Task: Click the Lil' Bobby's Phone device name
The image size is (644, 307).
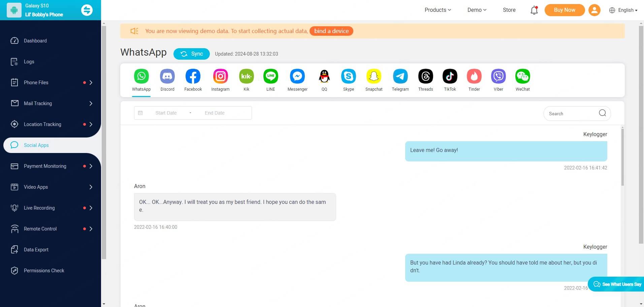Action: (44, 15)
